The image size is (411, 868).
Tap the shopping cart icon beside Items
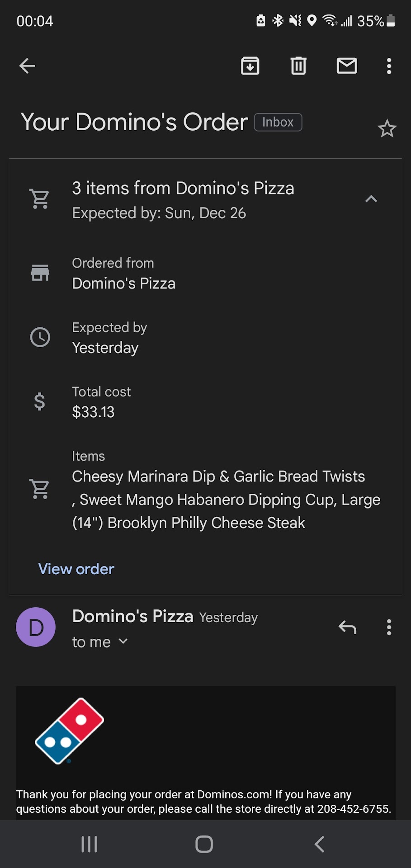[40, 489]
